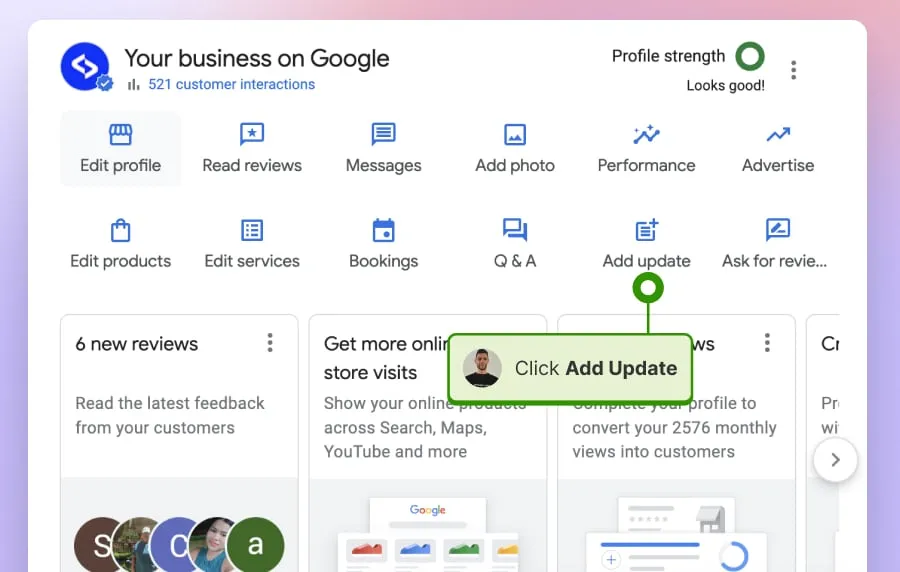Open options menu on the profile completion card
Image resolution: width=900 pixels, height=572 pixels.
click(x=767, y=343)
